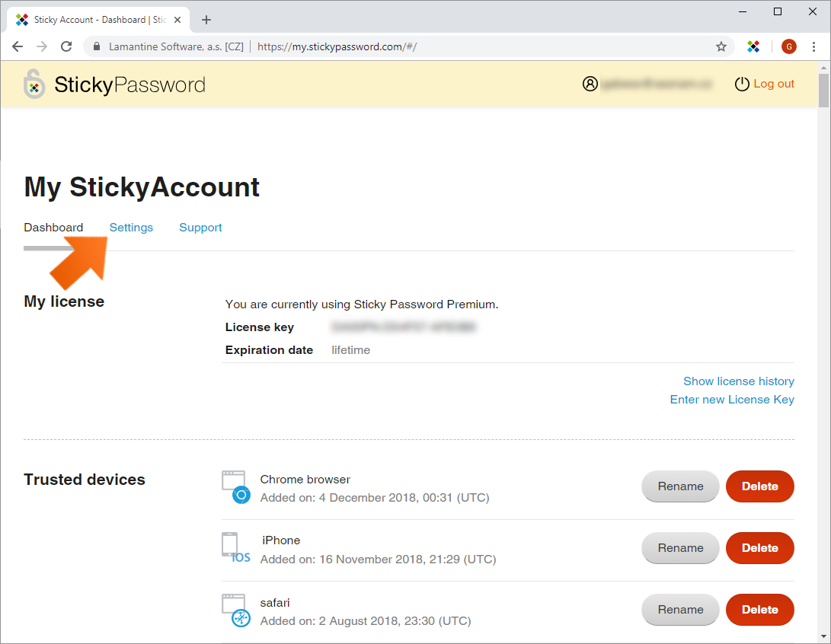Click 'Added on: 2 August 2018' text
Screen dimensions: 831x644
pyautogui.click(x=366, y=620)
